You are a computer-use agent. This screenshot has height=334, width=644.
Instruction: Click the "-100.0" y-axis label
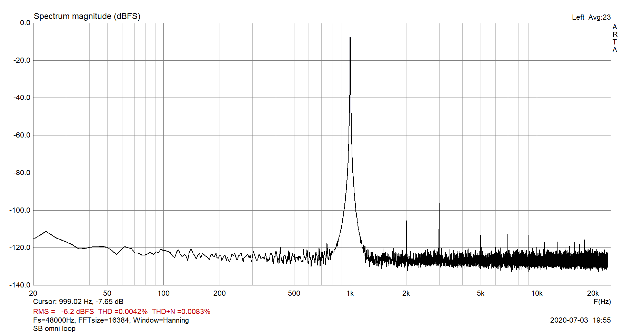(x=20, y=210)
